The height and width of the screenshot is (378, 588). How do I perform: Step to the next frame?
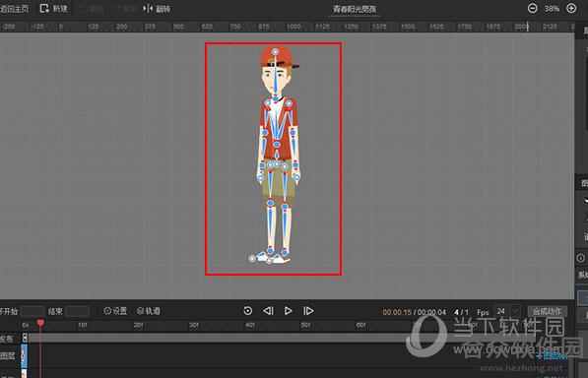click(308, 310)
